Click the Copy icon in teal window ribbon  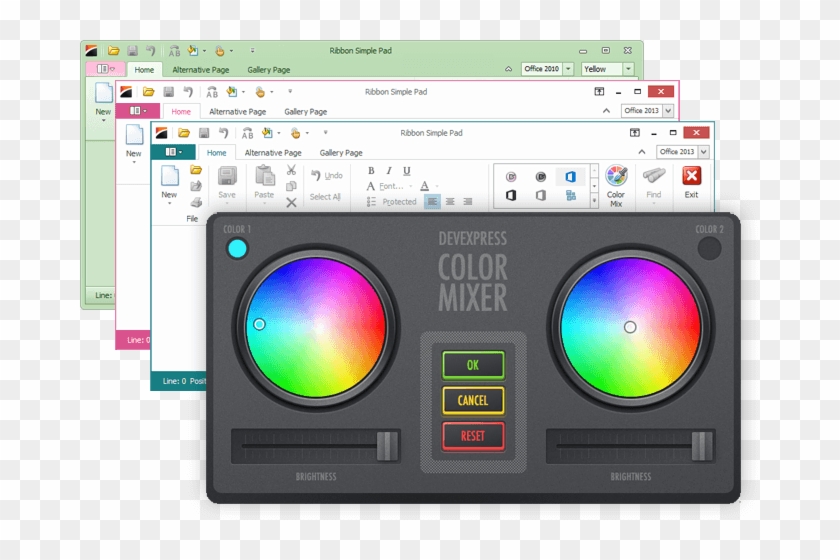pos(291,186)
